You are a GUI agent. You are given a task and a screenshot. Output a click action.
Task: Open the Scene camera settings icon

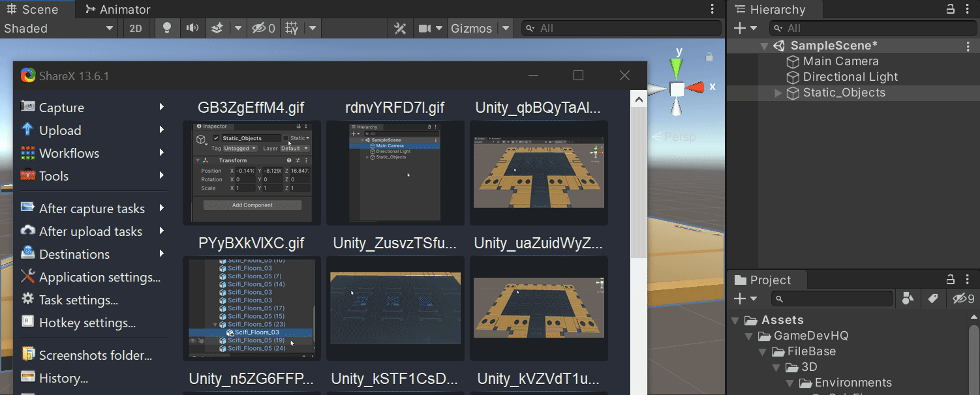(x=425, y=29)
